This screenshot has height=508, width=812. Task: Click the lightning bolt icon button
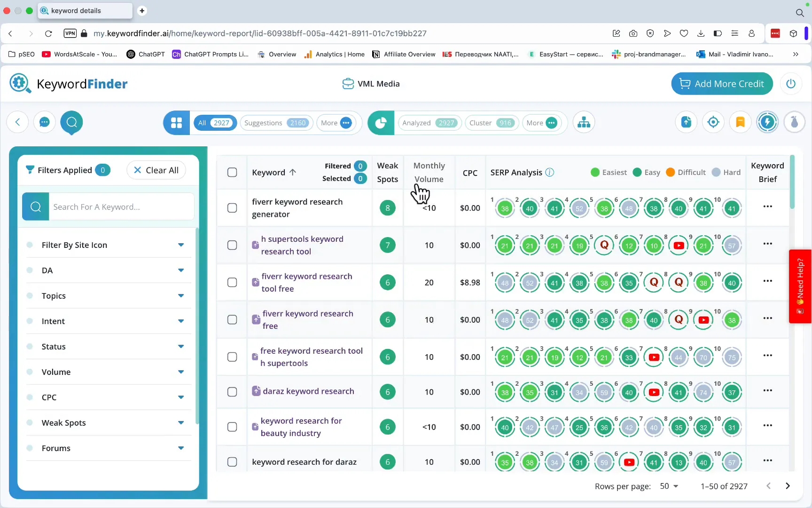coord(767,122)
